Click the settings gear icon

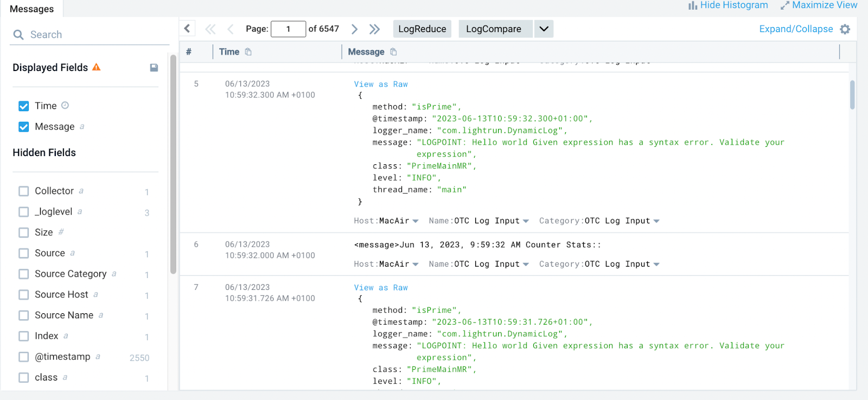[845, 29]
